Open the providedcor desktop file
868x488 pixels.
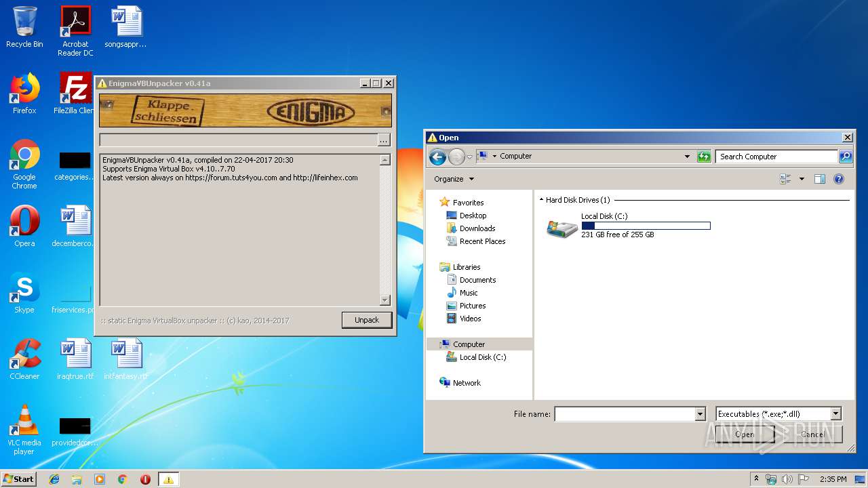[75, 432]
